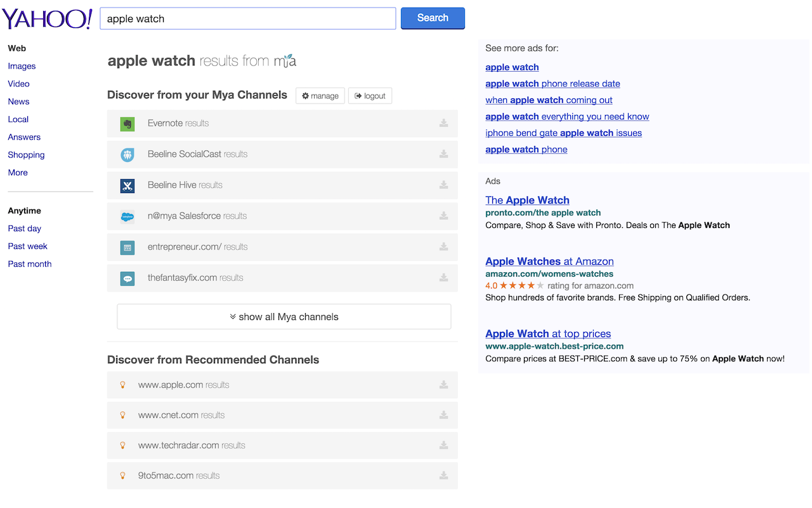Open the More categories menu
812x508 pixels.
pyautogui.click(x=18, y=173)
